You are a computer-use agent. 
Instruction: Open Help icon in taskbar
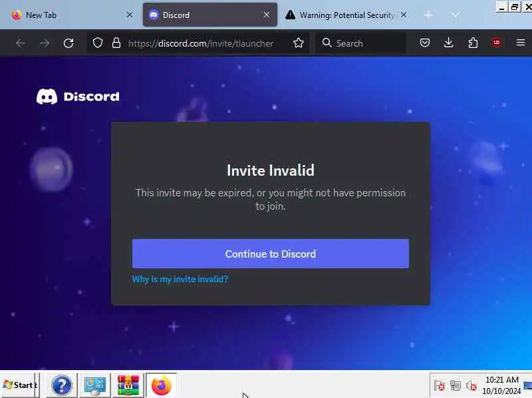pyautogui.click(x=61, y=385)
